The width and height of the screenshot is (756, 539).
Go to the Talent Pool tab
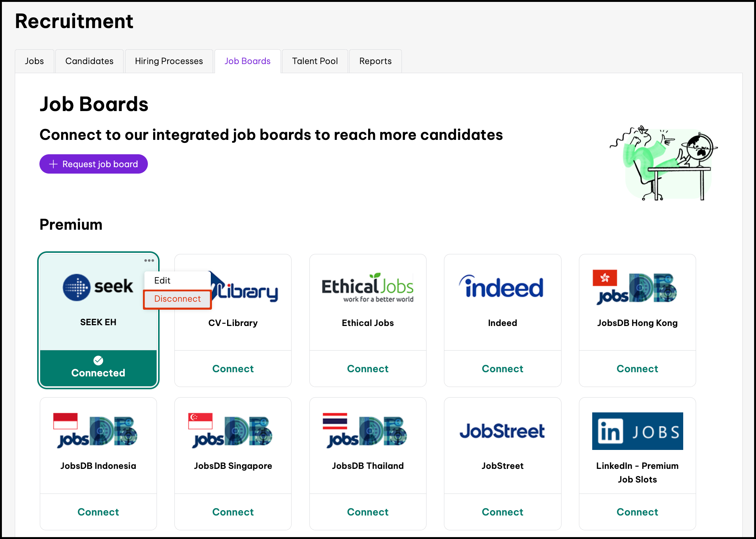click(315, 61)
